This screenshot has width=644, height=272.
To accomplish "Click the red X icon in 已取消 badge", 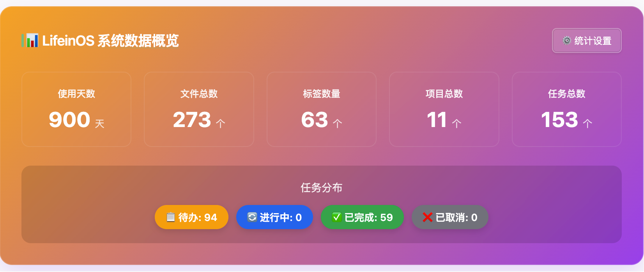I will pyautogui.click(x=428, y=217).
